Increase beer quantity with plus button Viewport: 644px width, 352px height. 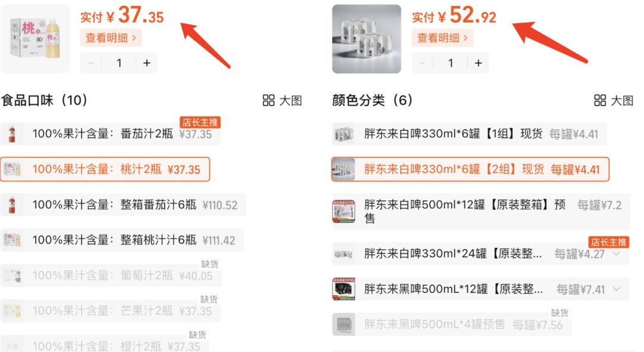(x=478, y=63)
